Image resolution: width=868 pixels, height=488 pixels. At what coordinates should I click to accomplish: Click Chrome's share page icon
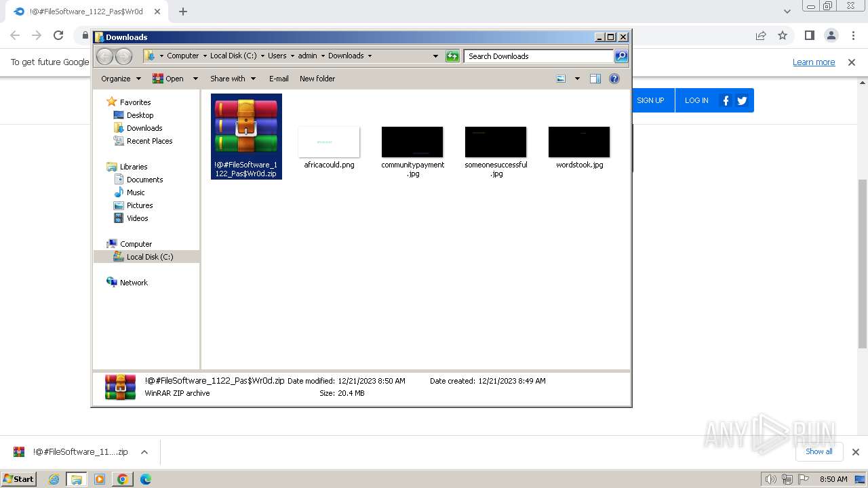pos(761,35)
